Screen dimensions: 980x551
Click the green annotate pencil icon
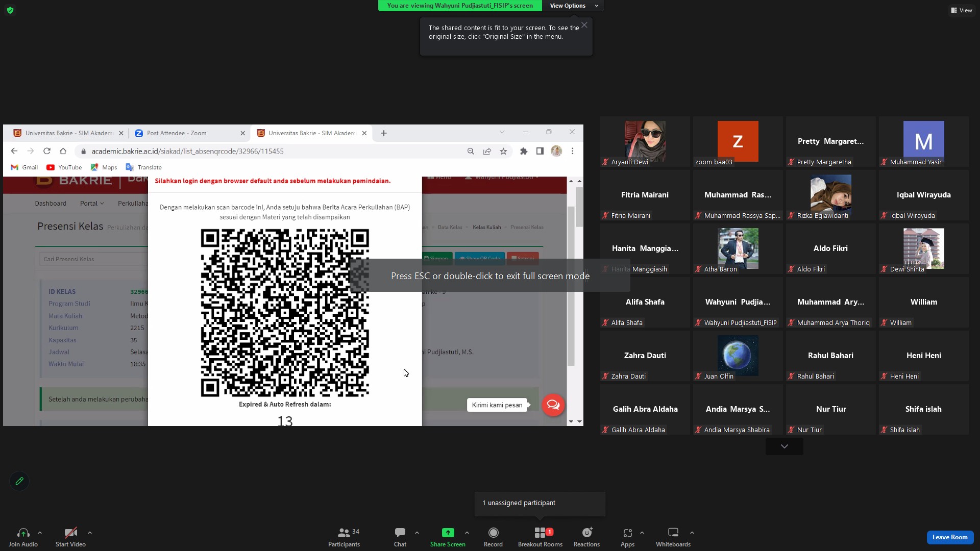(19, 481)
